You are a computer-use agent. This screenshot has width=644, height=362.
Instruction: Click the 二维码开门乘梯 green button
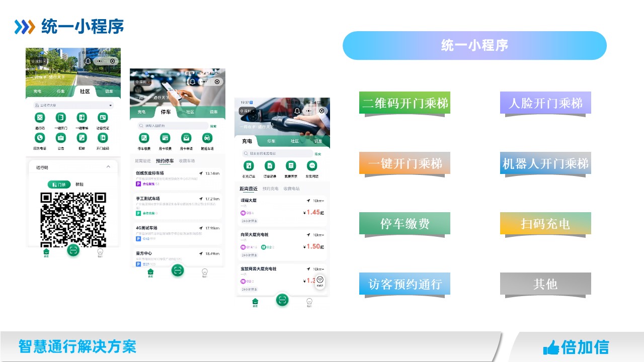click(x=405, y=103)
